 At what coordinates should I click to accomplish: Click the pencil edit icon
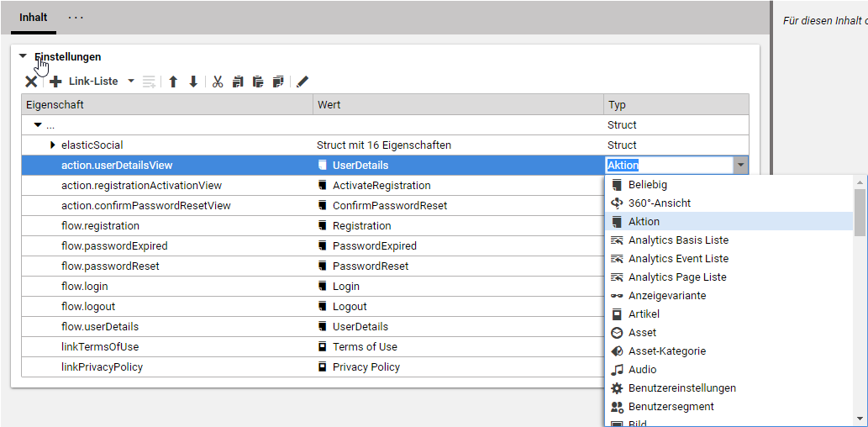302,82
